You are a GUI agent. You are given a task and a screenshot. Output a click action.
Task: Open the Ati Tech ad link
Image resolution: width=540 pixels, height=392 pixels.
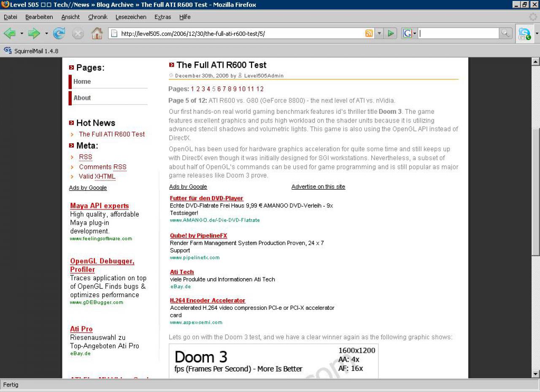point(182,272)
